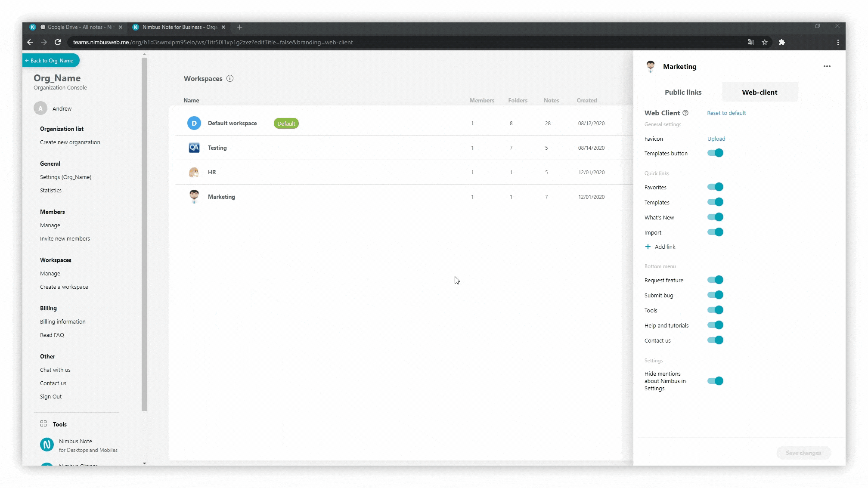The width and height of the screenshot is (868, 488).
Task: Open the Marketing panel three-dot options
Action: pyautogui.click(x=827, y=66)
